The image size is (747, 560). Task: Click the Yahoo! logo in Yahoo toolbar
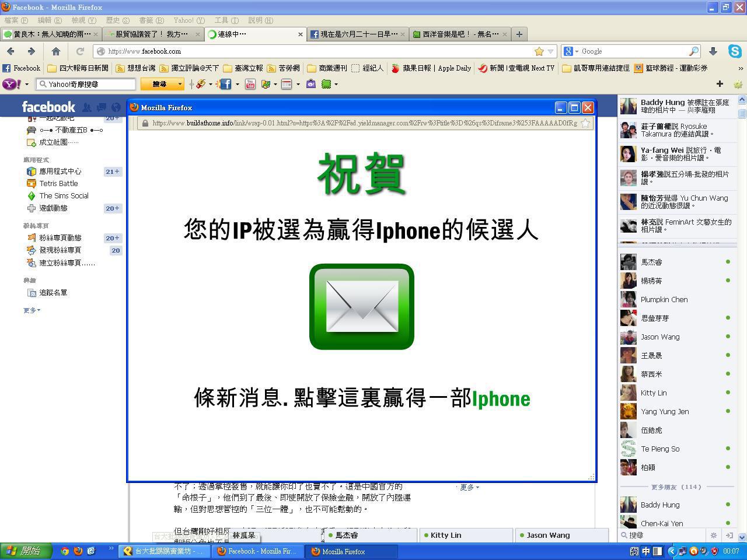[x=12, y=84]
